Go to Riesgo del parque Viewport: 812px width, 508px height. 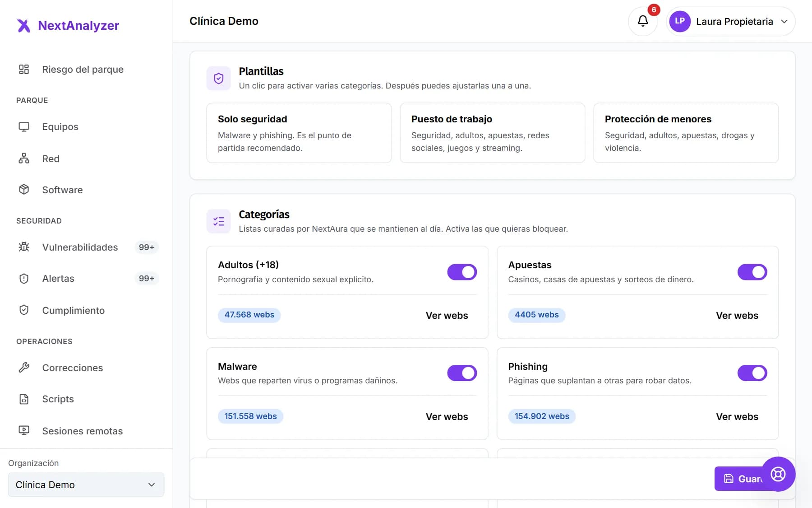tap(83, 69)
